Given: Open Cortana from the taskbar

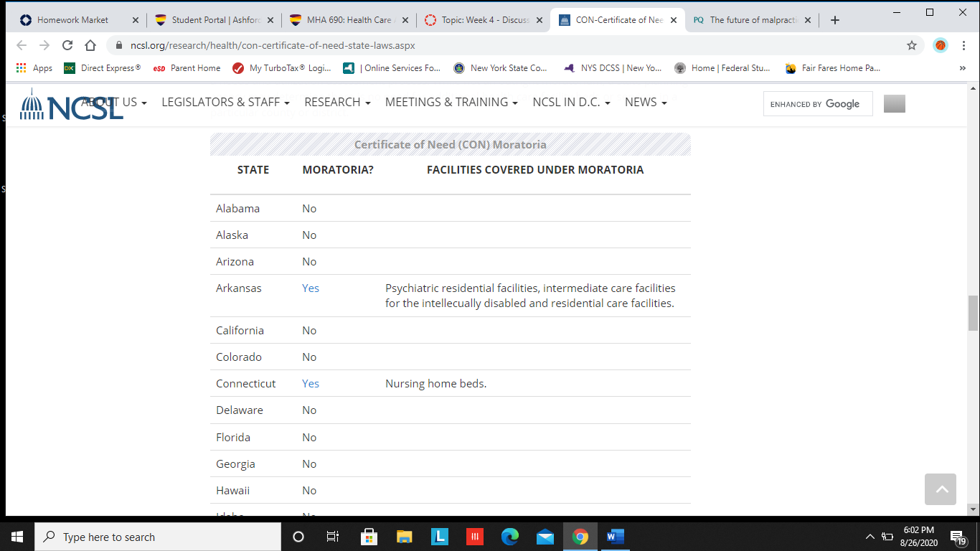Looking at the screenshot, I should click(298, 537).
